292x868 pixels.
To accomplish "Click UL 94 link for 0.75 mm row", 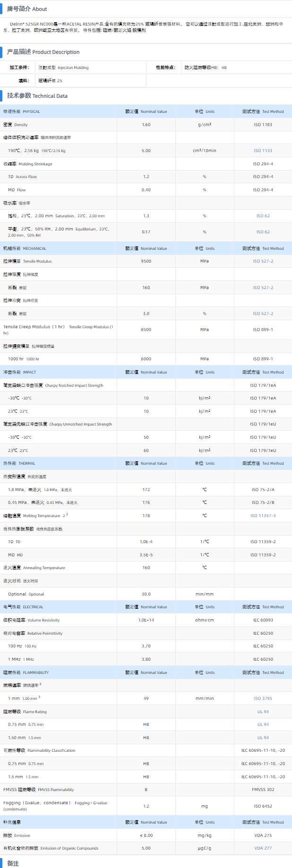I will point(263,724).
